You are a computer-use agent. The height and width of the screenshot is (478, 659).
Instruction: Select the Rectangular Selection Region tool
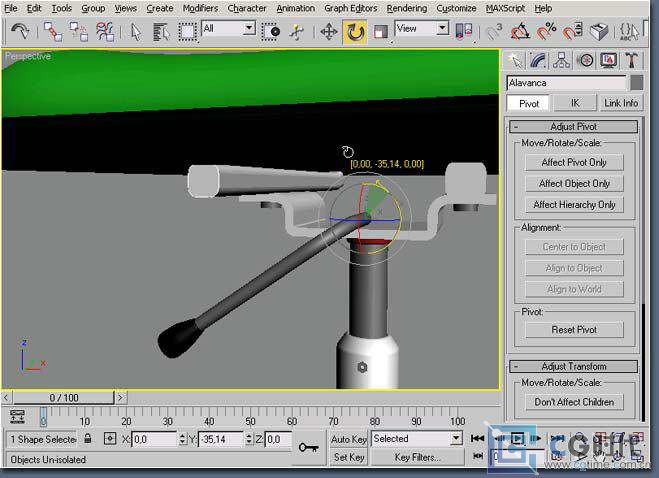187,32
